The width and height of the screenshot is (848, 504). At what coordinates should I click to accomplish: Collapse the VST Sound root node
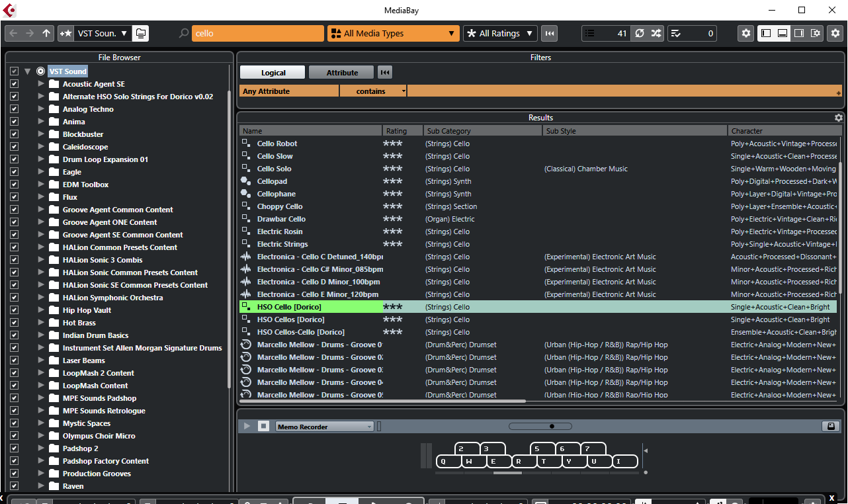coord(28,71)
